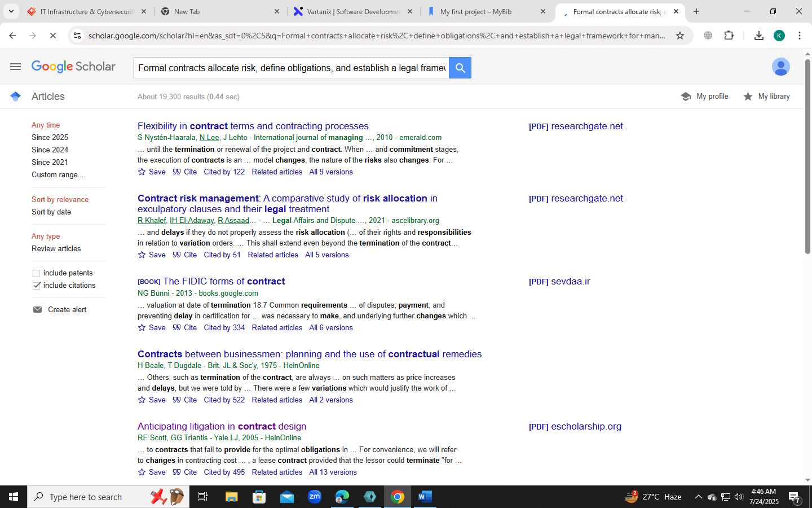Select Sort by date
Screen dimensions: 812x508
(x=51, y=212)
